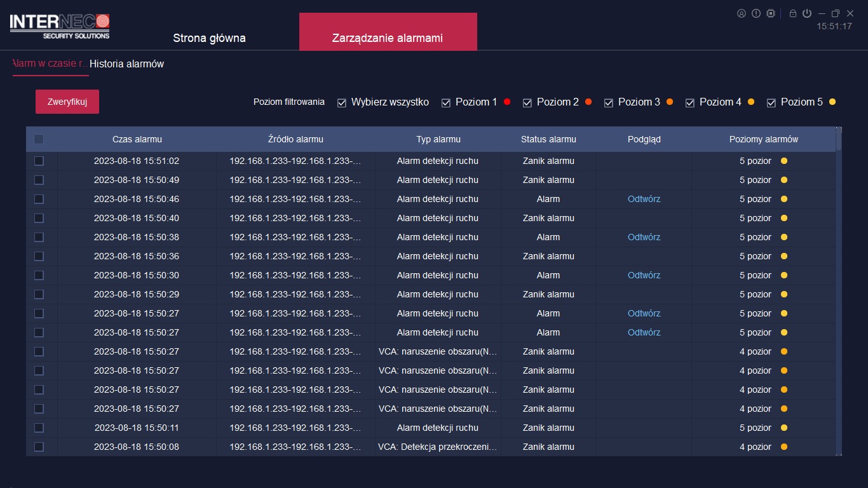
Task: Open the Historia alarmów tab
Action: coord(126,64)
